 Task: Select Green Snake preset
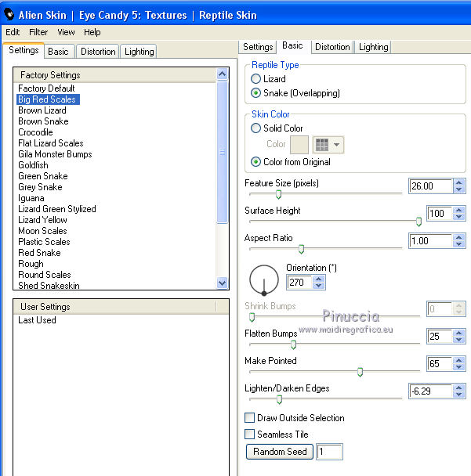tap(43, 176)
